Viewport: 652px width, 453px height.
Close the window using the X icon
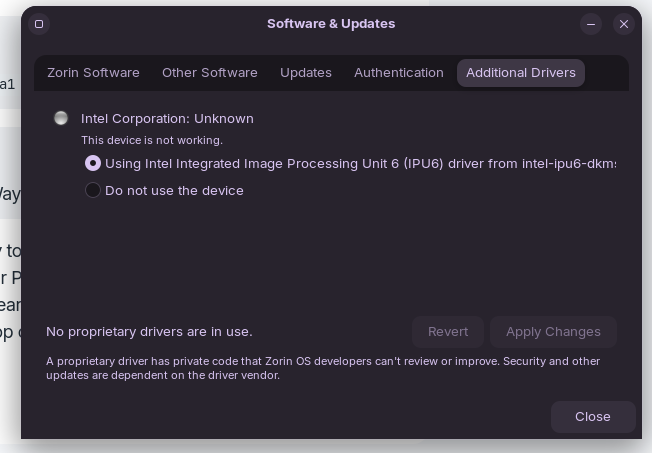click(x=624, y=24)
